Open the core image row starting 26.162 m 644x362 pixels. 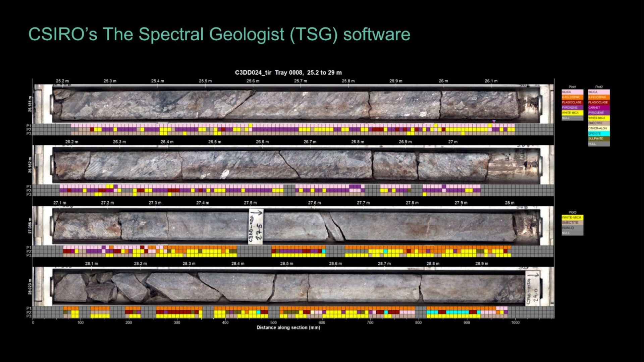[293, 165]
